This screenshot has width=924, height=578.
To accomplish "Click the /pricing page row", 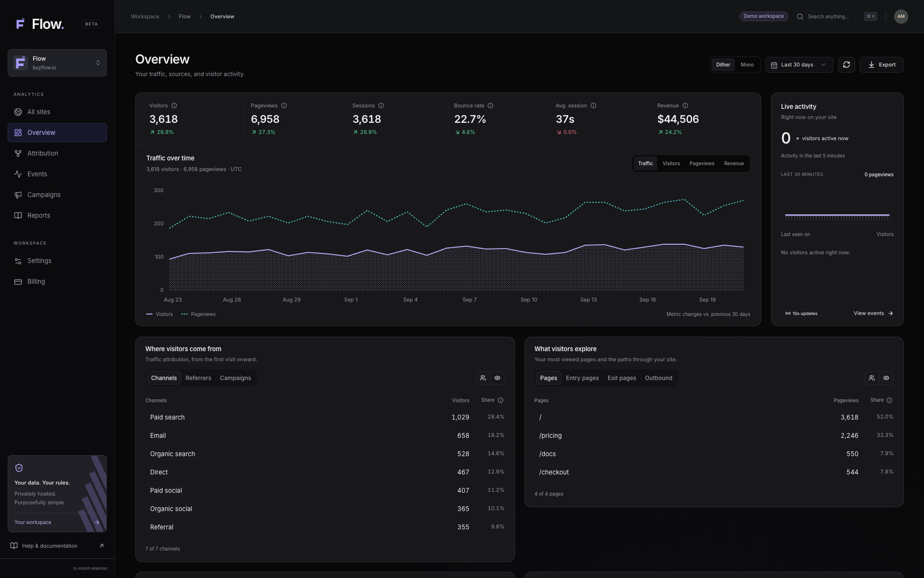I will click(714, 435).
